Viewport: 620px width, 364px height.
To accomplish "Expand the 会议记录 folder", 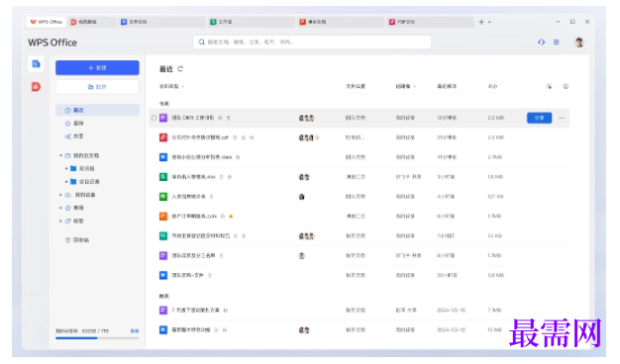I will click(x=66, y=182).
